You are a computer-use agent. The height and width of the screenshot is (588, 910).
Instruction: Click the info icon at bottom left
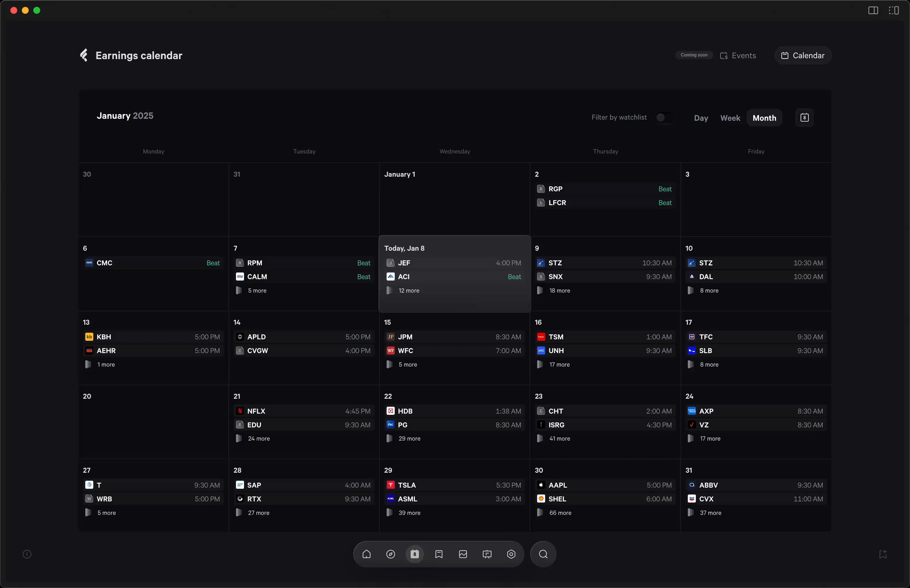[x=27, y=554]
